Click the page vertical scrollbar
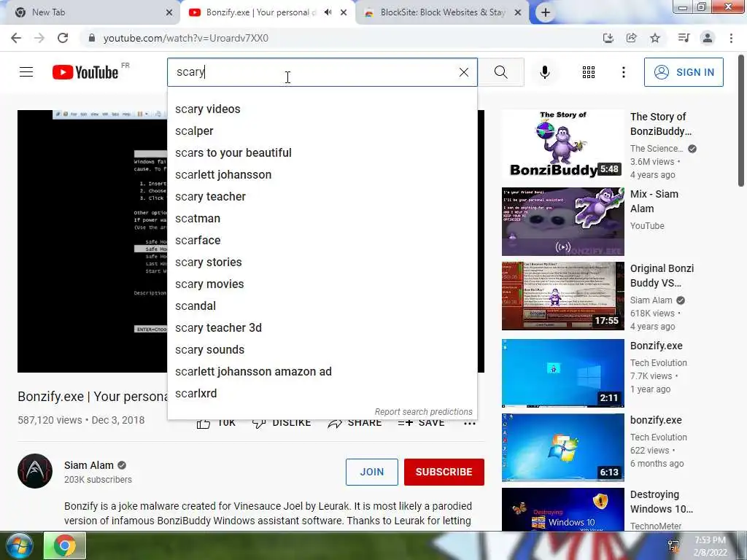This screenshot has height=560, width=747. tap(741, 122)
